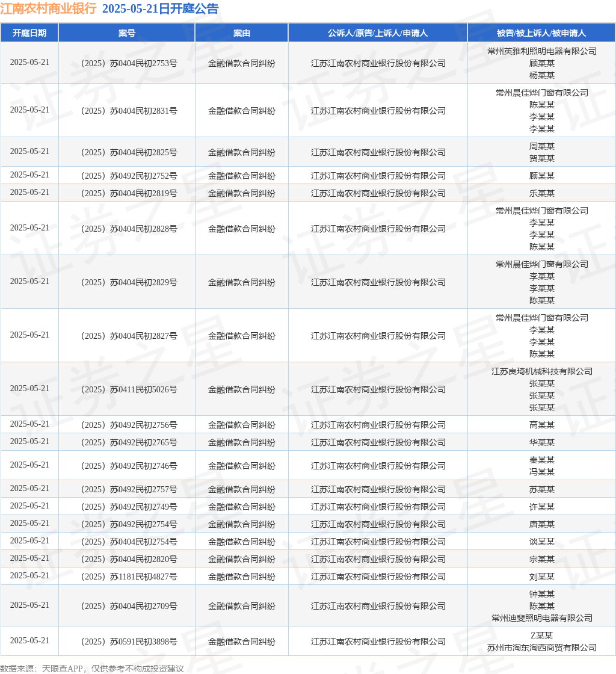This screenshot has height=674, width=616.
Task: Click defendant 钟某某
Action: 541,594
